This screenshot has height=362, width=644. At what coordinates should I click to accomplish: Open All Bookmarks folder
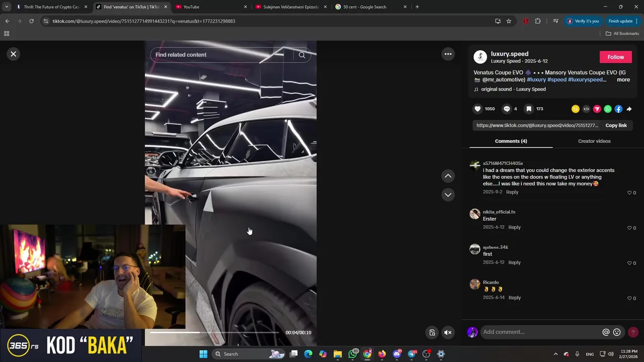pyautogui.click(x=622, y=34)
